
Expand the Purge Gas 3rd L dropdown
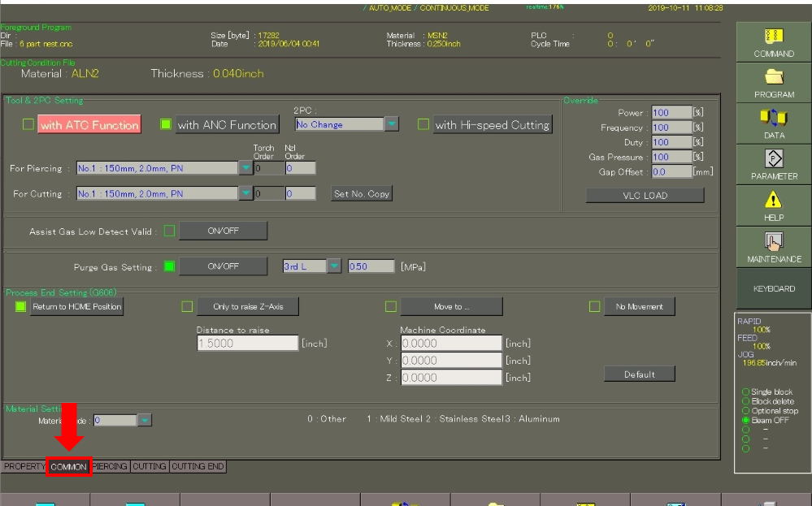(334, 266)
